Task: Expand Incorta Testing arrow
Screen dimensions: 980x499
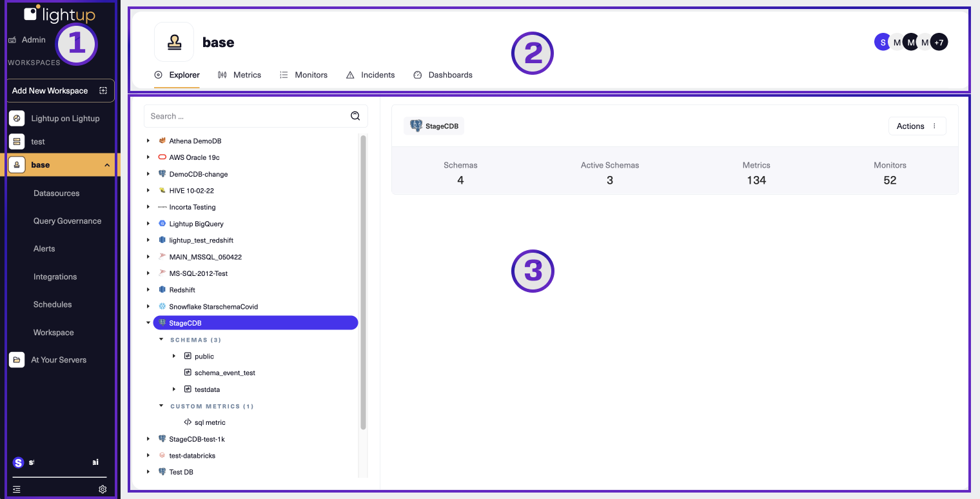Action: tap(148, 208)
